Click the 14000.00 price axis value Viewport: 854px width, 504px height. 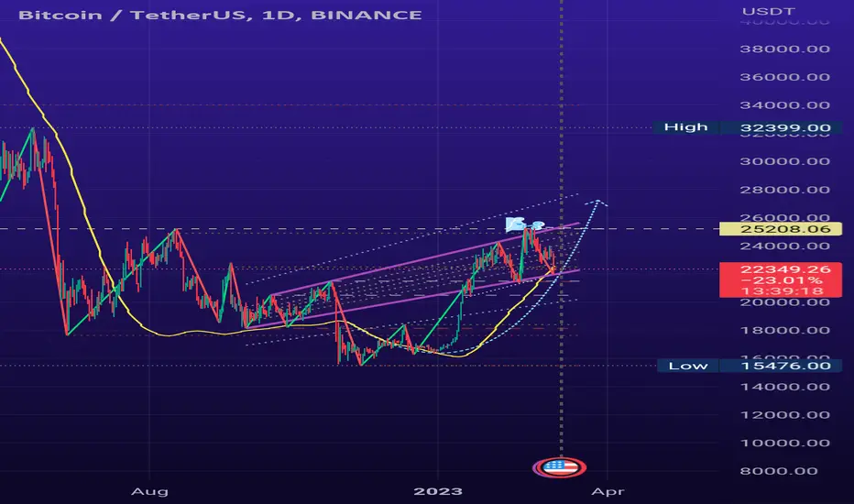pyautogui.click(x=785, y=387)
